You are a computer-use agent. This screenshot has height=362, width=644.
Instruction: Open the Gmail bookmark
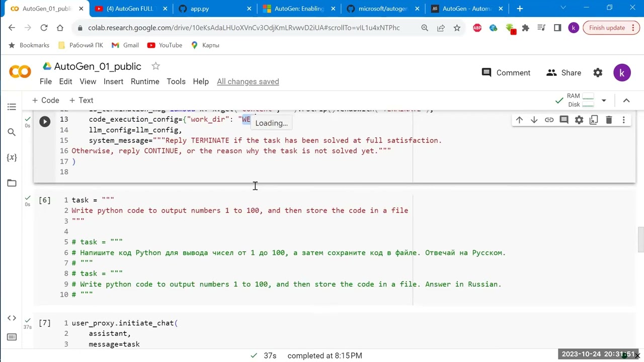(x=125, y=45)
